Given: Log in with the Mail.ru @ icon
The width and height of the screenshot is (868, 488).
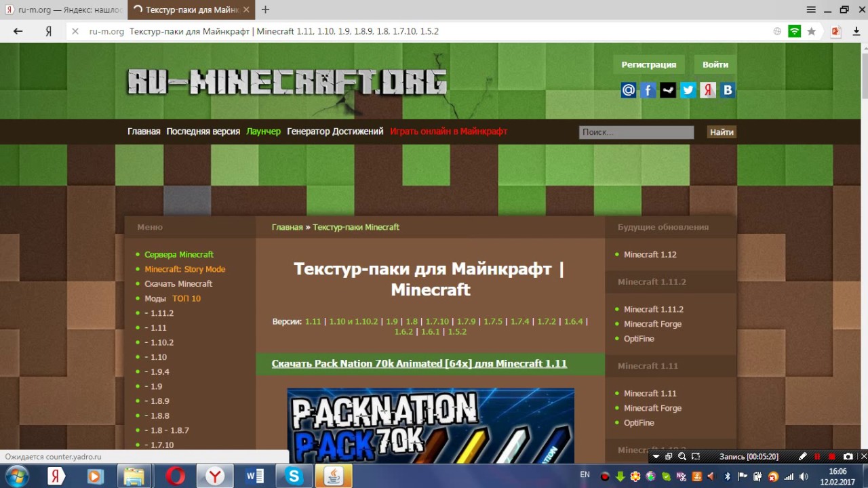Looking at the screenshot, I should [629, 90].
